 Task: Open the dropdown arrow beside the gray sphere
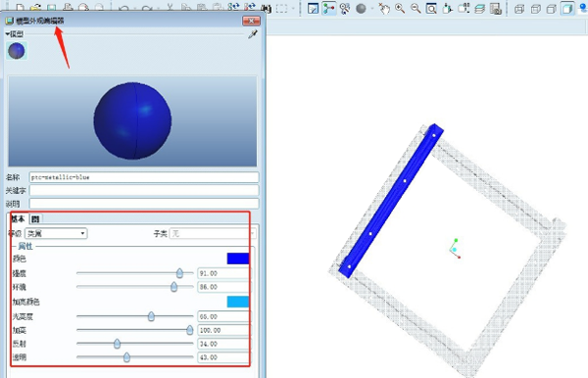(x=372, y=8)
